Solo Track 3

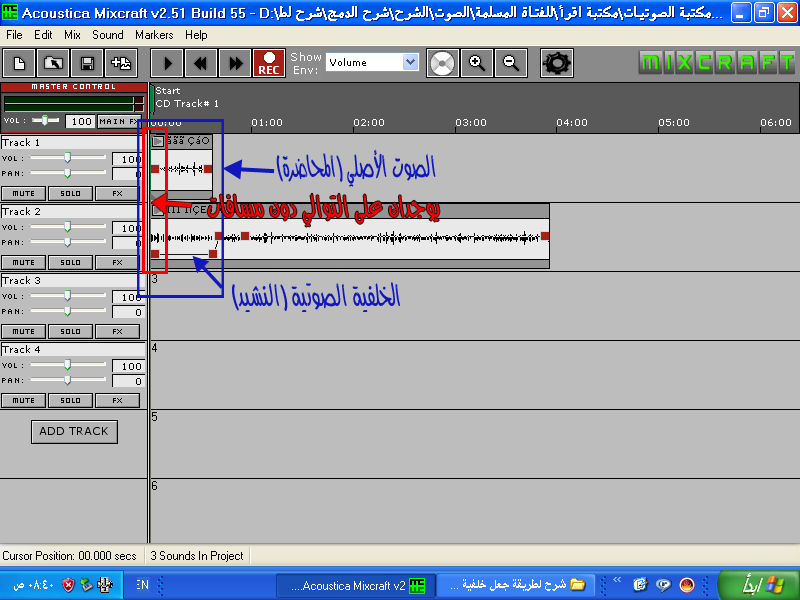point(70,332)
